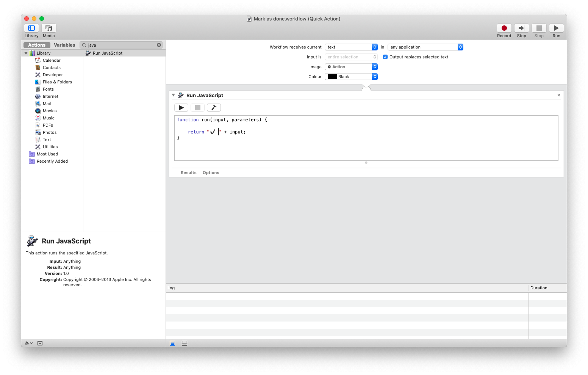Select the Options tab of Run JavaScript

[x=211, y=173]
